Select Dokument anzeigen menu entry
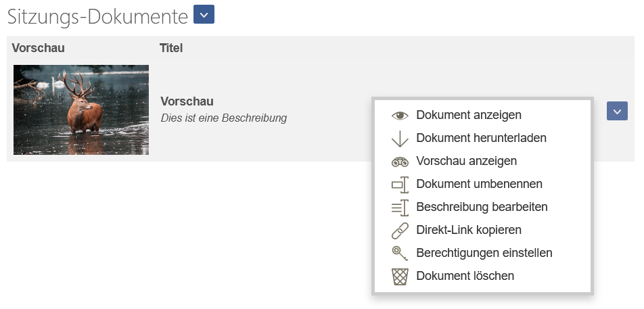Viewport: 644px width, 309px height. [469, 115]
